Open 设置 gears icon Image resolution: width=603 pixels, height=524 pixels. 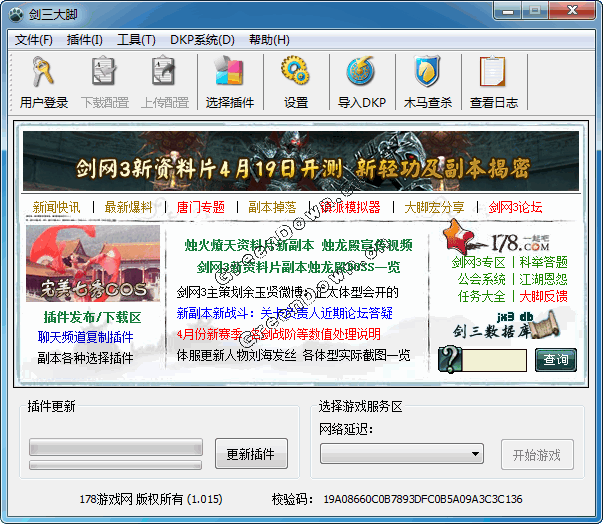tap(295, 70)
